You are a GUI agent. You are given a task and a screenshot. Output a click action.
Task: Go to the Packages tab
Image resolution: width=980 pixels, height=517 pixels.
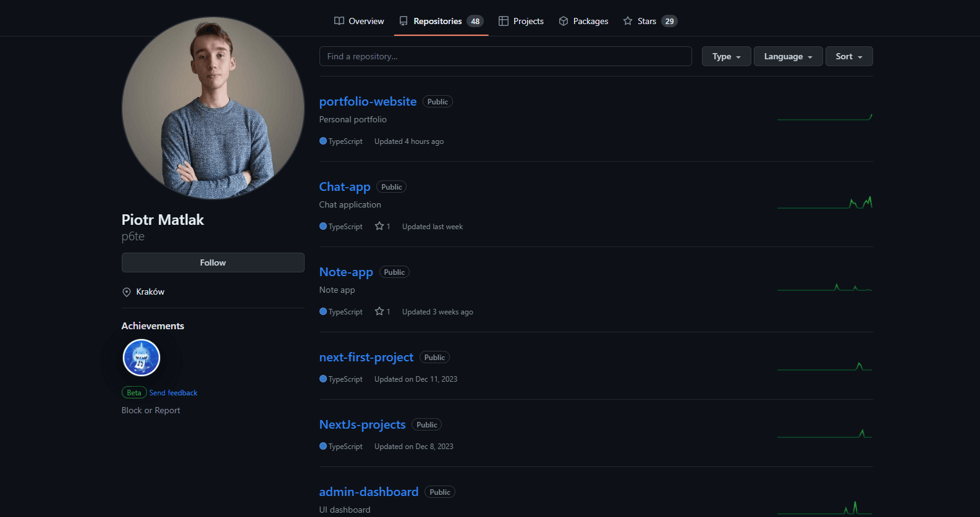click(583, 21)
